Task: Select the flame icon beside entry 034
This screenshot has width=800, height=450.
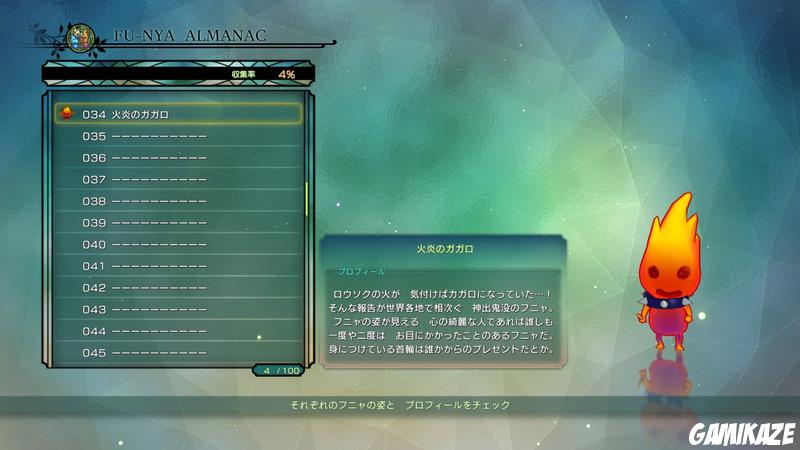Action: pyautogui.click(x=66, y=113)
